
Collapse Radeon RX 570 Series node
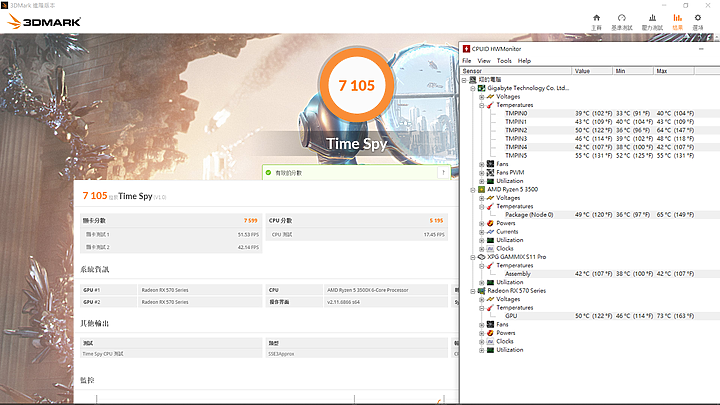pyautogui.click(x=473, y=291)
